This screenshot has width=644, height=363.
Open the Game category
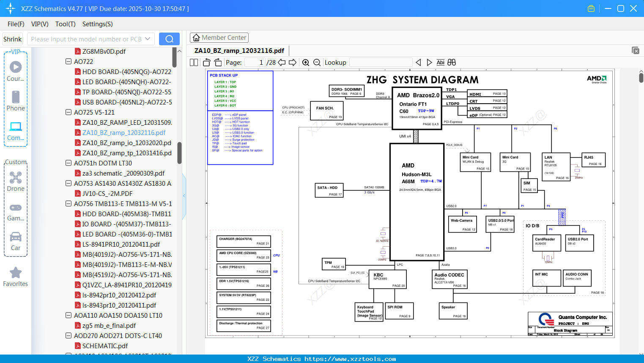click(x=16, y=212)
